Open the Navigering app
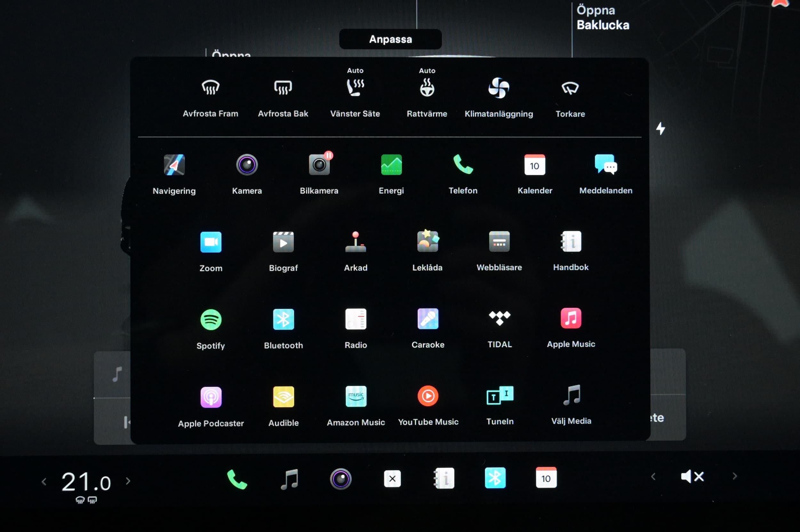 [x=174, y=165]
